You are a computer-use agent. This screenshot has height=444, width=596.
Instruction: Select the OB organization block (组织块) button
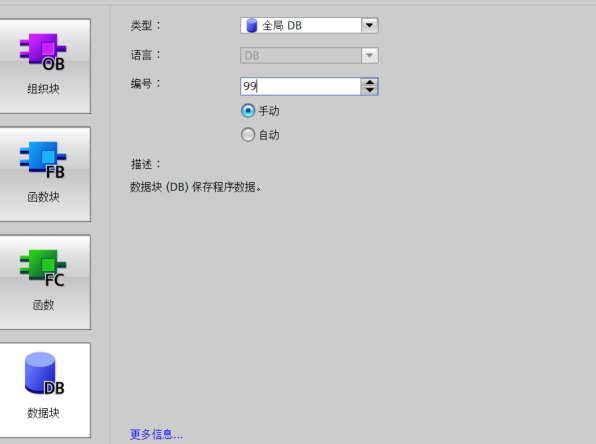(45, 66)
